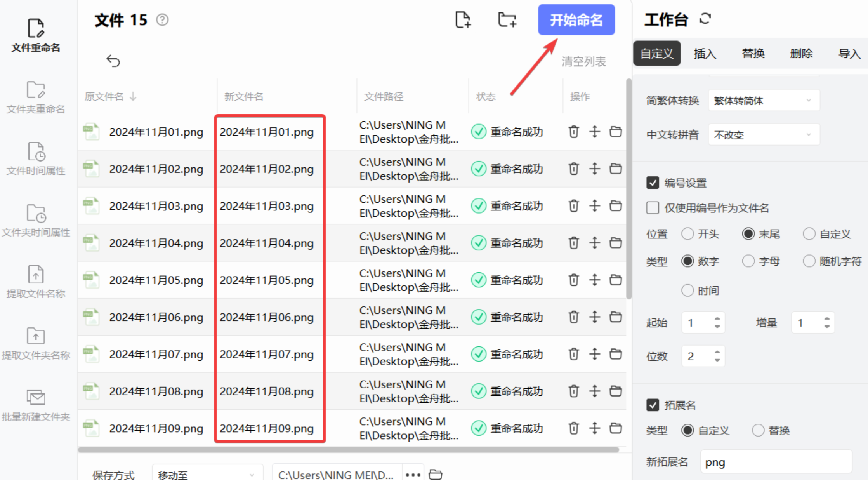The image size is (868, 480).
Task: Switch to the 插入 tab
Action: (x=705, y=54)
